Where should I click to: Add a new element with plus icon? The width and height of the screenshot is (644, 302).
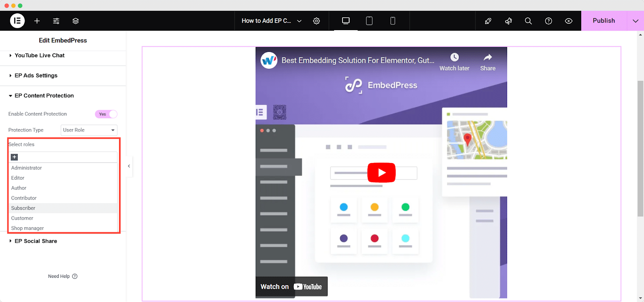click(37, 21)
